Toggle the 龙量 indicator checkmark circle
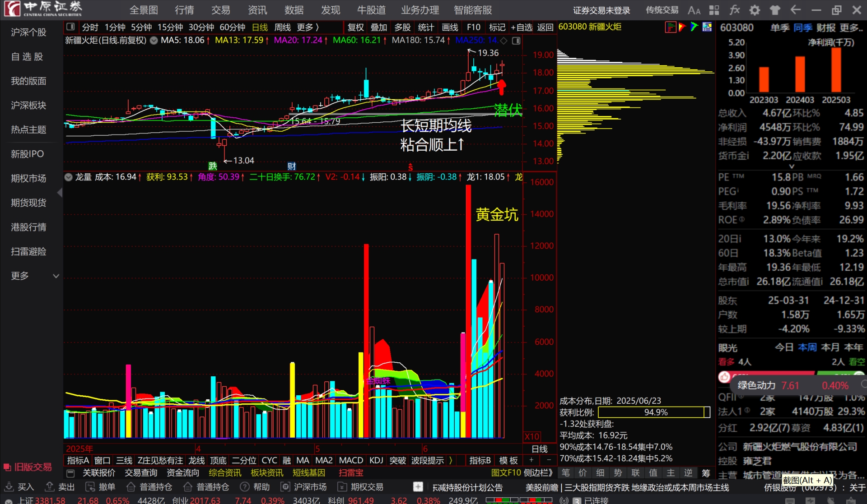 (x=69, y=177)
